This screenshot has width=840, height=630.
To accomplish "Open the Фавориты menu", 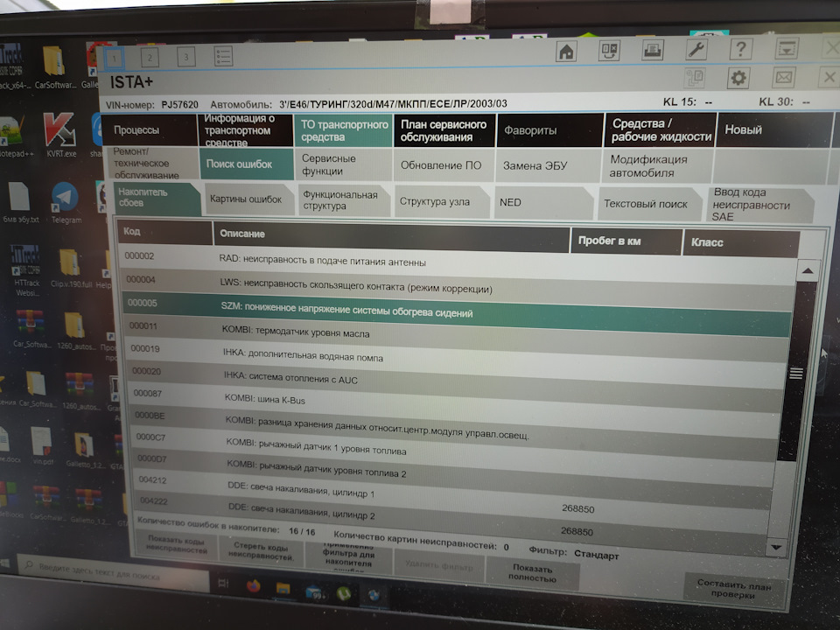I will click(x=549, y=130).
